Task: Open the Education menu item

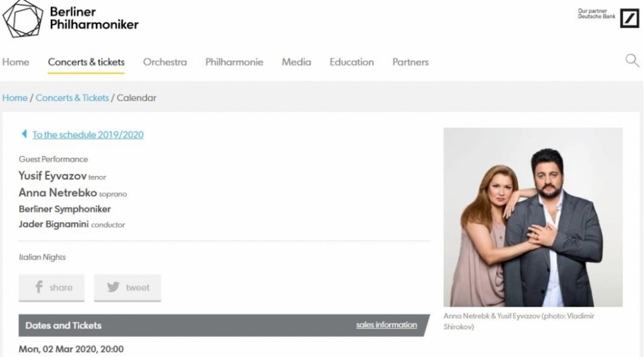Action: [351, 62]
